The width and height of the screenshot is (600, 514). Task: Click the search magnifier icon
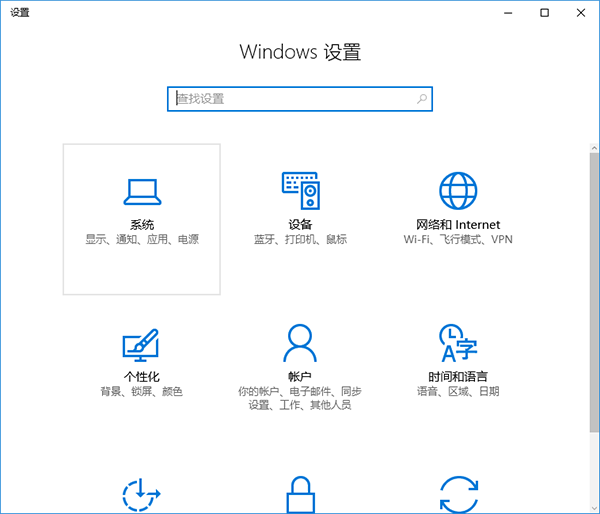422,99
